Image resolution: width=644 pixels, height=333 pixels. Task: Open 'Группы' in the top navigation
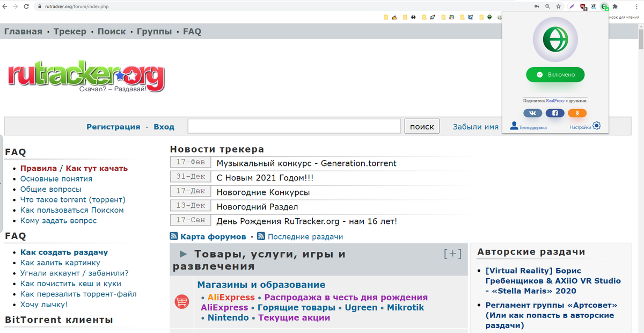pyautogui.click(x=155, y=32)
